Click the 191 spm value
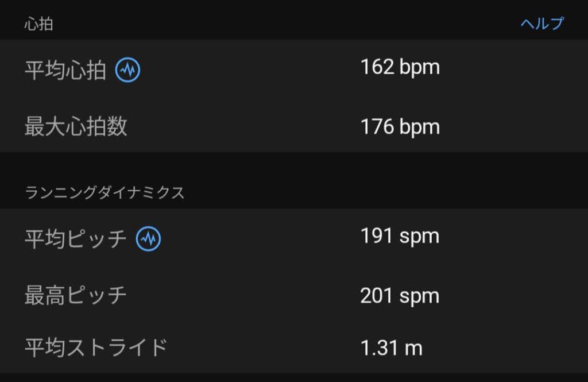 [400, 236]
